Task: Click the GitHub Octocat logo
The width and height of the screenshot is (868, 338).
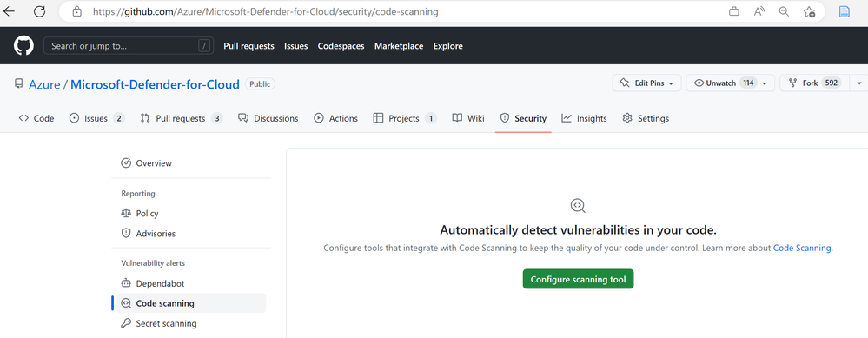Action: coord(23,46)
